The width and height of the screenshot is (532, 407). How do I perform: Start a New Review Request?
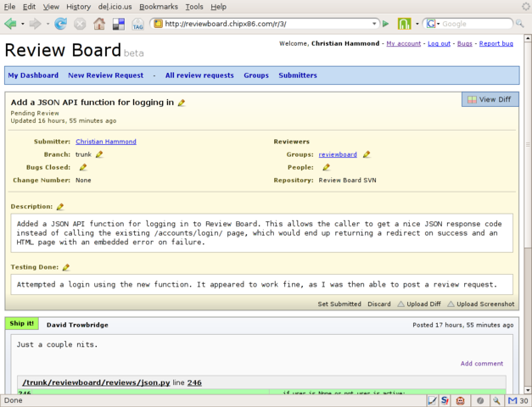105,75
